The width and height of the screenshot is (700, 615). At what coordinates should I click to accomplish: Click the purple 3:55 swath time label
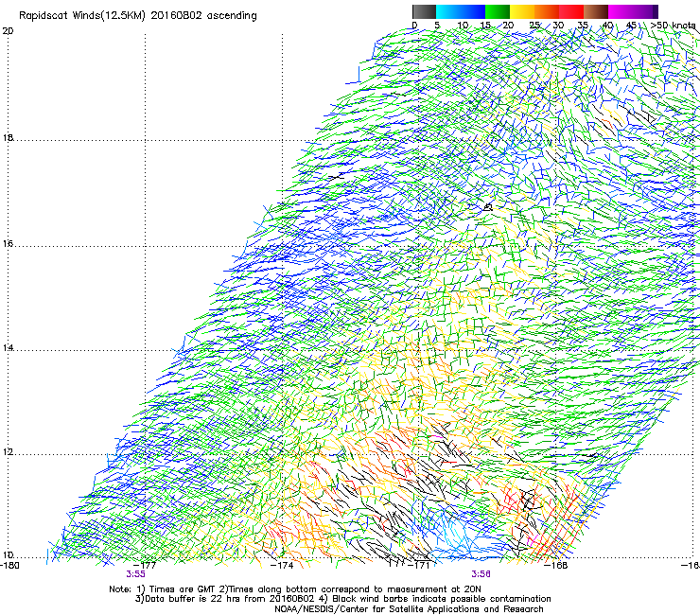click(x=135, y=574)
